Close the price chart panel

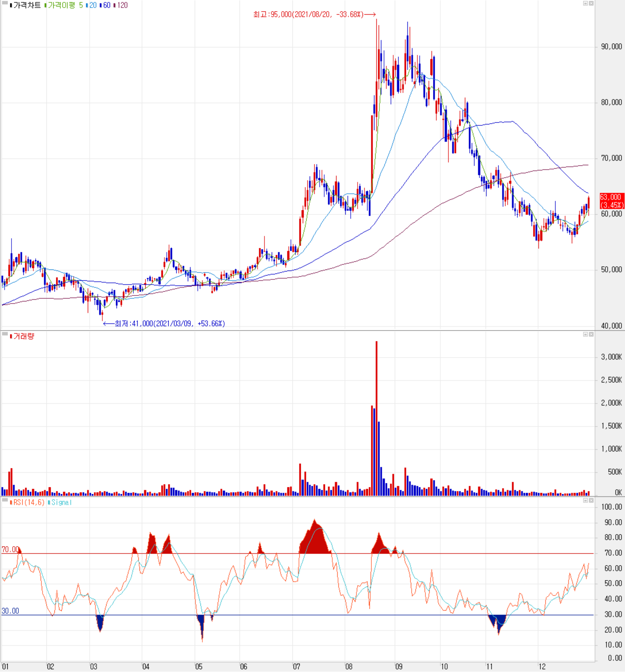[591, 3]
